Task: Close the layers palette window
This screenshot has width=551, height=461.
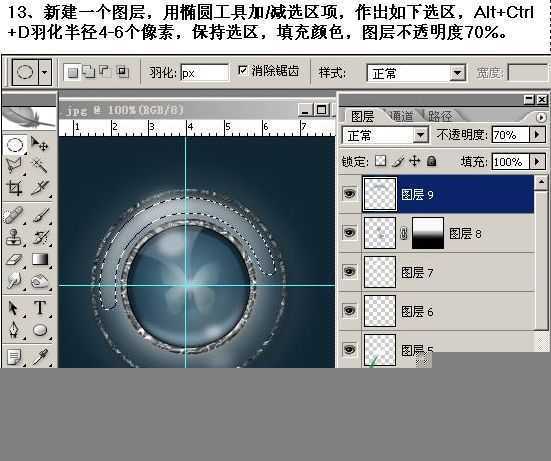Action: tap(542, 100)
